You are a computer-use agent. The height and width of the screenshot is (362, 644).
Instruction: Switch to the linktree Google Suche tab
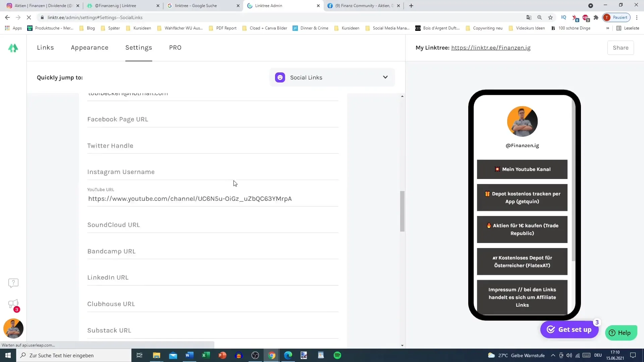[203, 6]
